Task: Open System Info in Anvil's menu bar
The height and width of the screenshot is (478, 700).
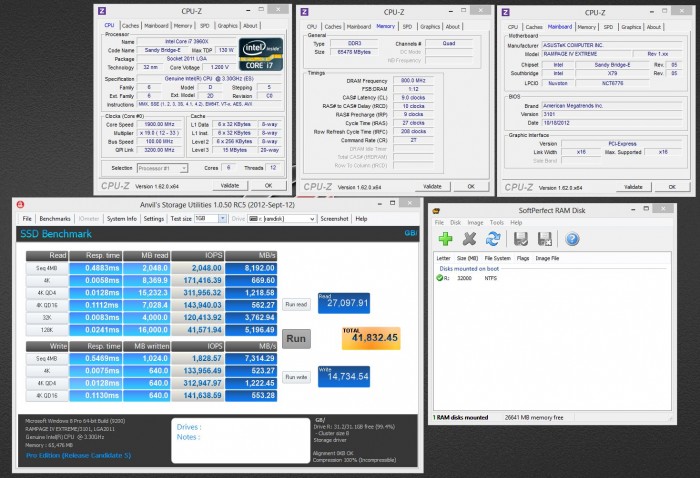Action: (121, 219)
